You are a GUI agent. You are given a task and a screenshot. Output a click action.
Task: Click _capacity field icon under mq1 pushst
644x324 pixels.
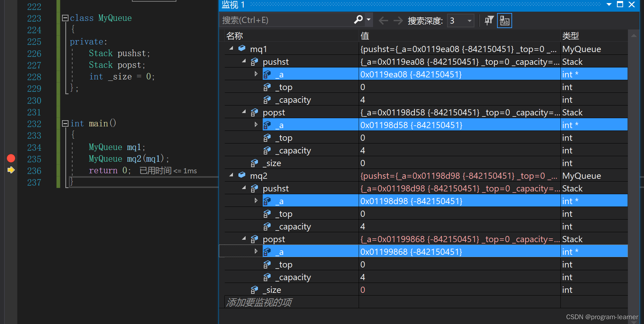(267, 100)
